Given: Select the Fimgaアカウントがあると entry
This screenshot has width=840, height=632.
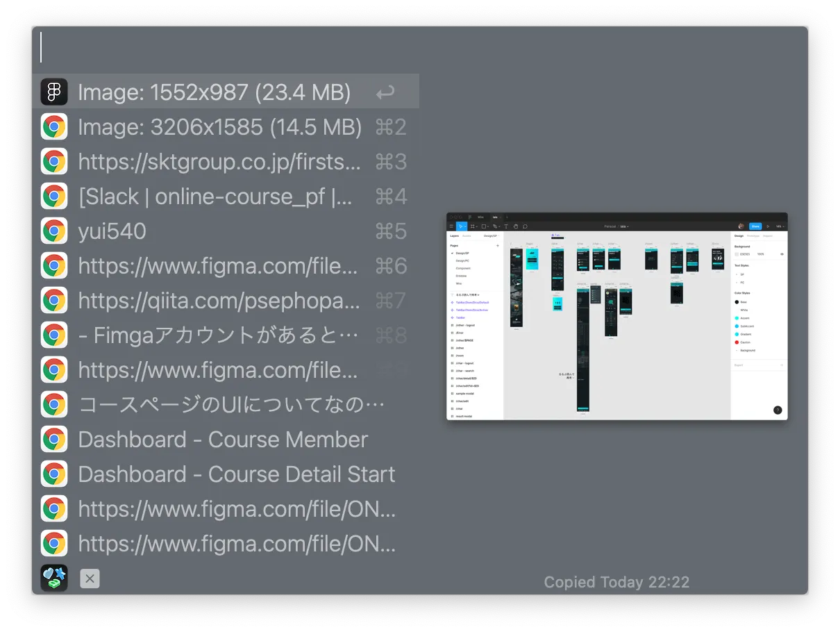Looking at the screenshot, I should tap(218, 335).
